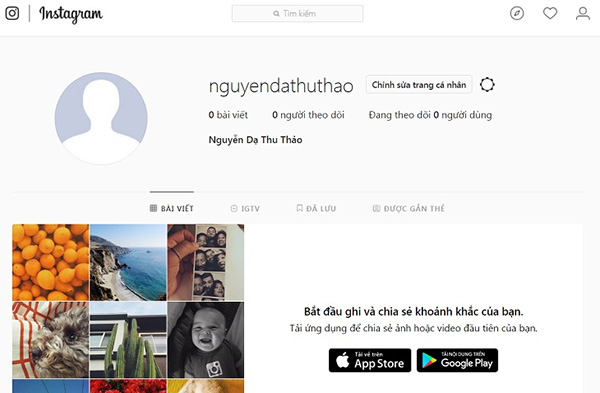Click the username nguyendathuthao
The image size is (600, 393).
281,86
